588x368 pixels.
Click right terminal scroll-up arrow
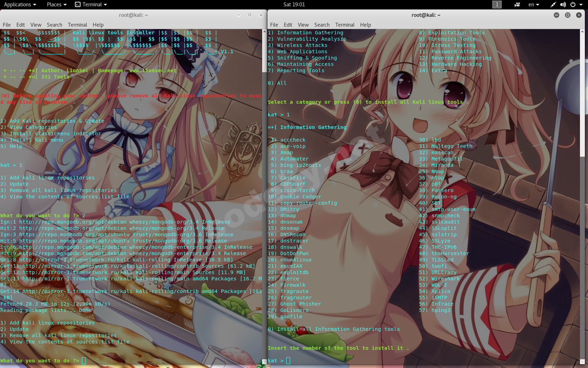[582, 31]
